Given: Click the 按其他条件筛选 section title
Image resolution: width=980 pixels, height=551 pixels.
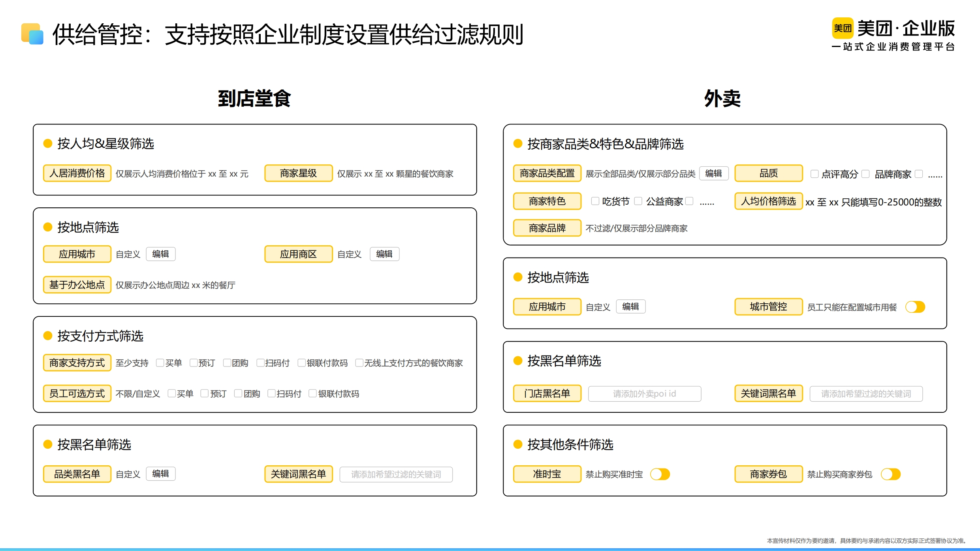Looking at the screenshot, I should tap(570, 444).
